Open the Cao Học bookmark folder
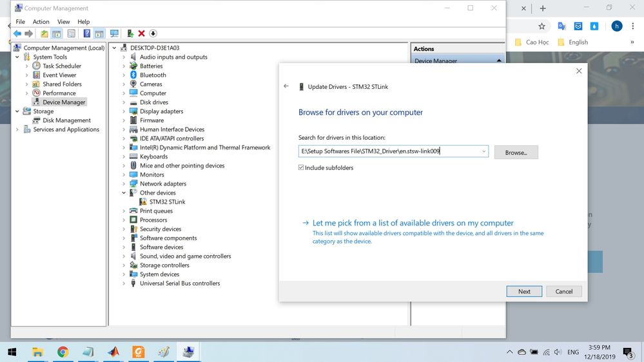The height and width of the screenshot is (362, 644). (x=532, y=42)
